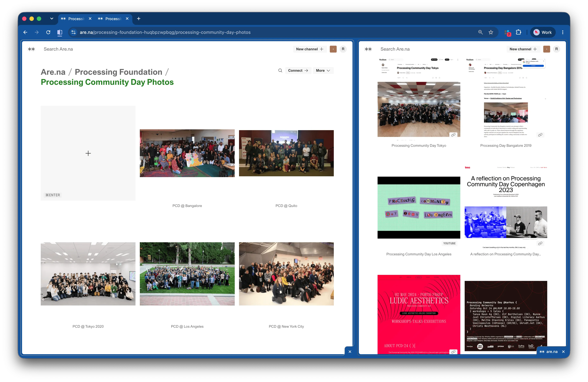Click the 'PCD @ Quito' caption

click(x=286, y=206)
